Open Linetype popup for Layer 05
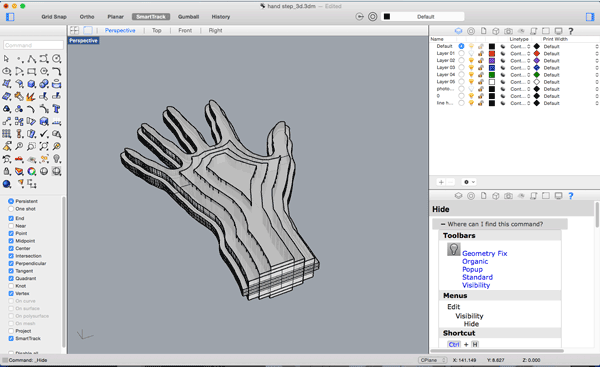 tap(520, 82)
